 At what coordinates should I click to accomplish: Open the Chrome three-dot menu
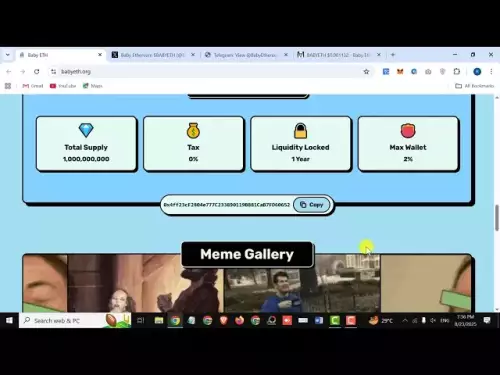coord(491,72)
